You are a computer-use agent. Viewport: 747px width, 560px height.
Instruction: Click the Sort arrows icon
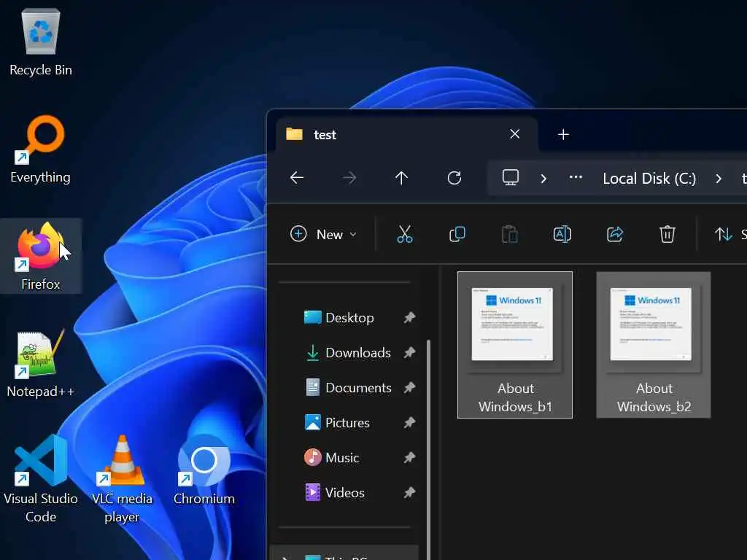[x=723, y=234]
